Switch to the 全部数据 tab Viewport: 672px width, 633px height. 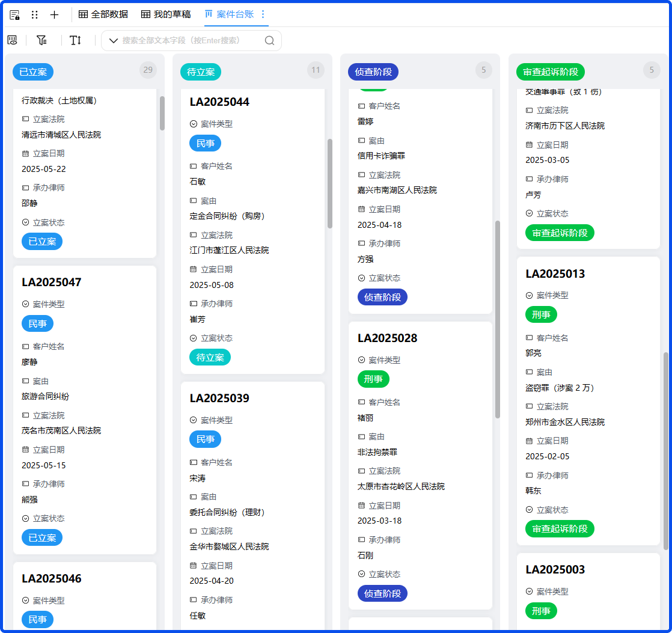tap(103, 14)
